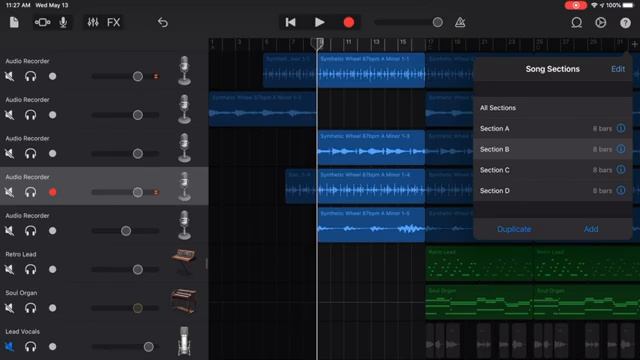Click the Lead Vocals volume slider knob

pyautogui.click(x=149, y=347)
